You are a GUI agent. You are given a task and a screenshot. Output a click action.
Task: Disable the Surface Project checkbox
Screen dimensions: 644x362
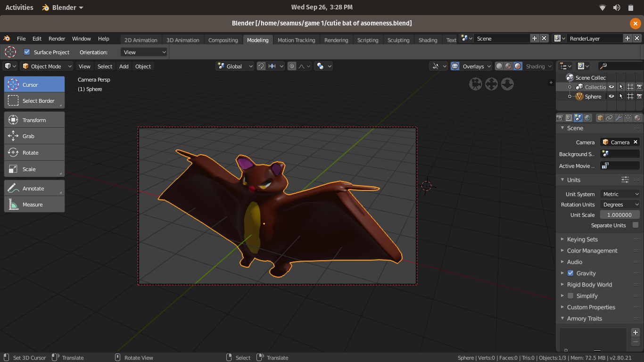pos(27,52)
